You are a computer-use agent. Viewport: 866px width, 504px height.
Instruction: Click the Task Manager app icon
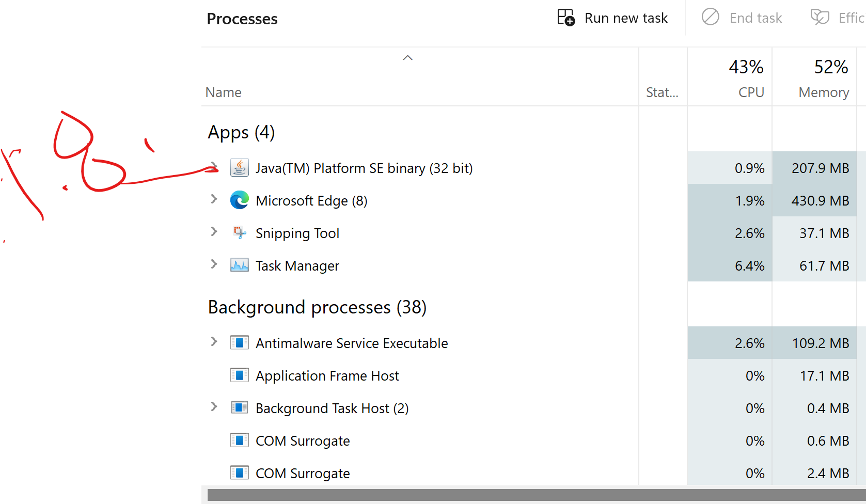tap(239, 265)
